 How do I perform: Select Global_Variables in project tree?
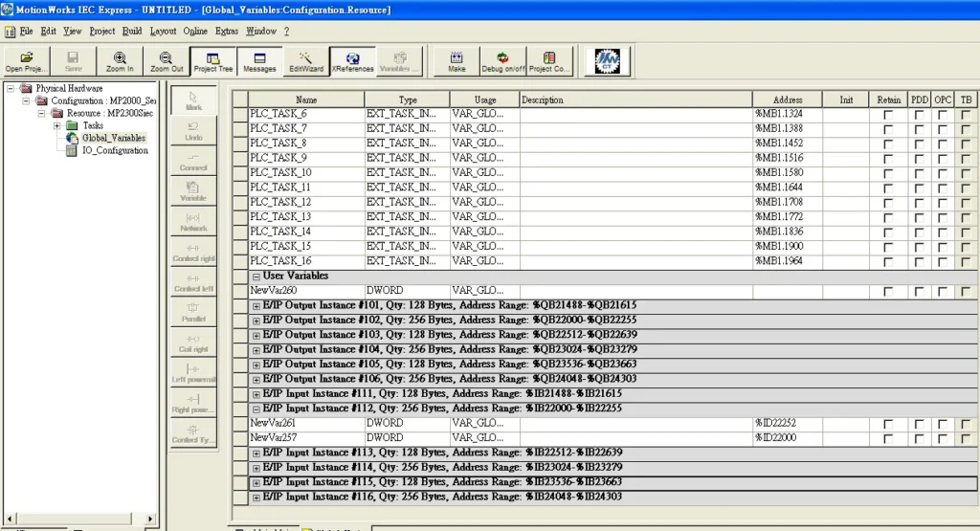pos(114,138)
